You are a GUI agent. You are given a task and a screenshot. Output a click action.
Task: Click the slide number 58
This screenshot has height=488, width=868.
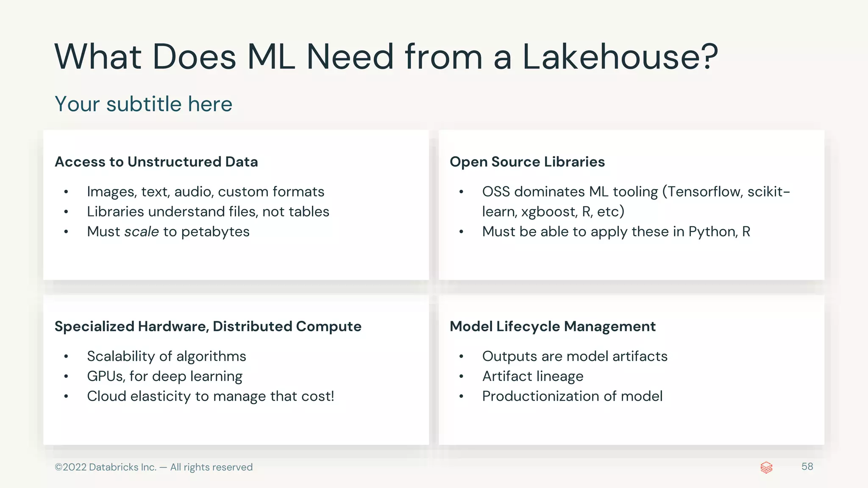tap(807, 466)
